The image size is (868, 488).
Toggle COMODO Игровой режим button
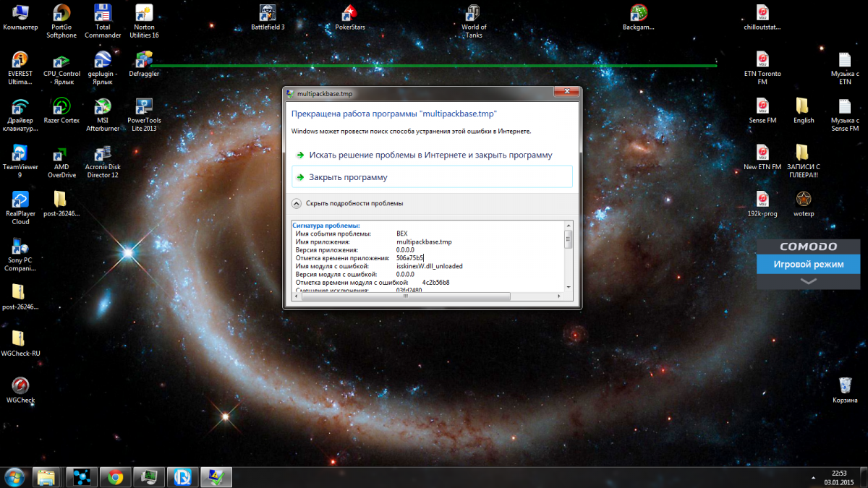point(809,264)
